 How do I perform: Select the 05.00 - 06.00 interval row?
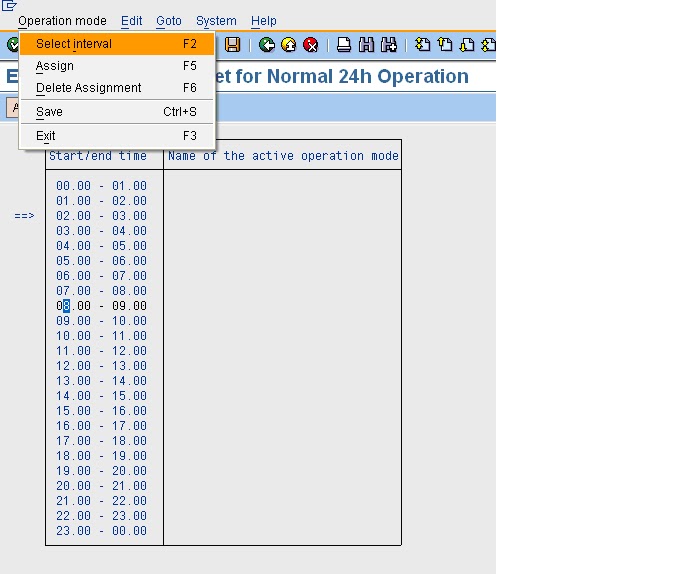coord(102,261)
